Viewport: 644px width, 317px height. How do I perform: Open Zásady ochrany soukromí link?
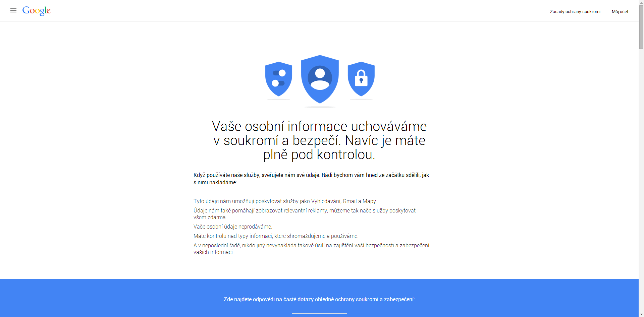click(575, 11)
